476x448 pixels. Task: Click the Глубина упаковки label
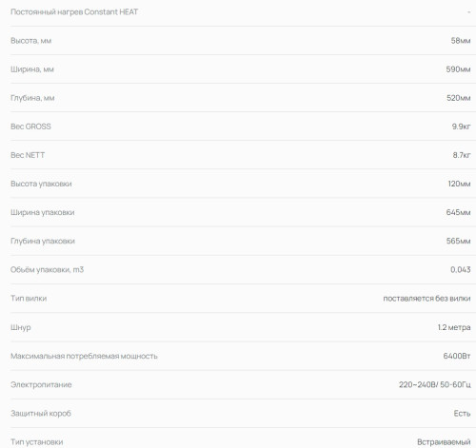coord(43,242)
